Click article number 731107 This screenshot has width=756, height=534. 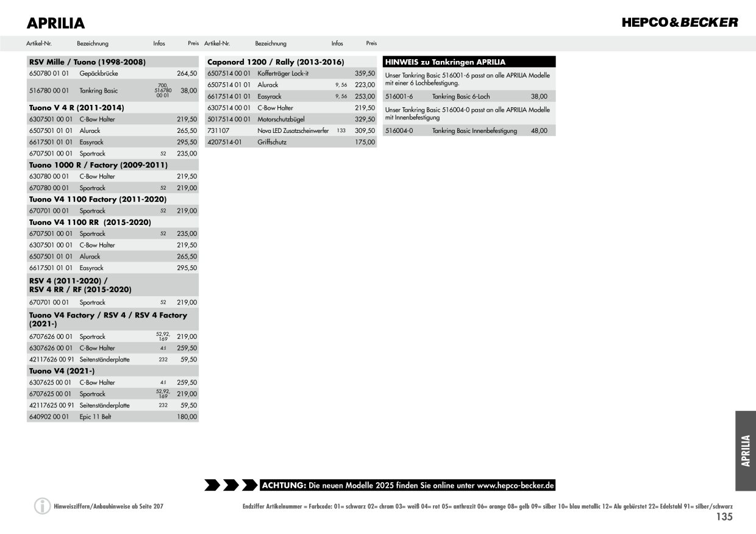point(218,130)
